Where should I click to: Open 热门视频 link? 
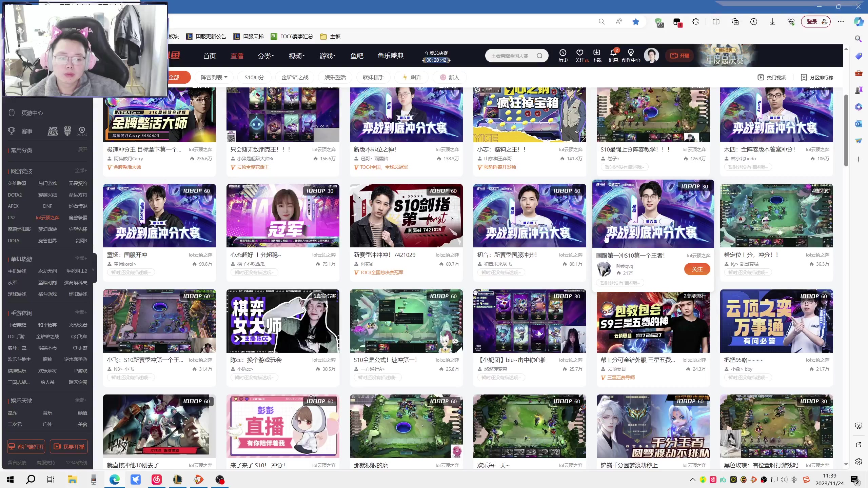click(772, 78)
